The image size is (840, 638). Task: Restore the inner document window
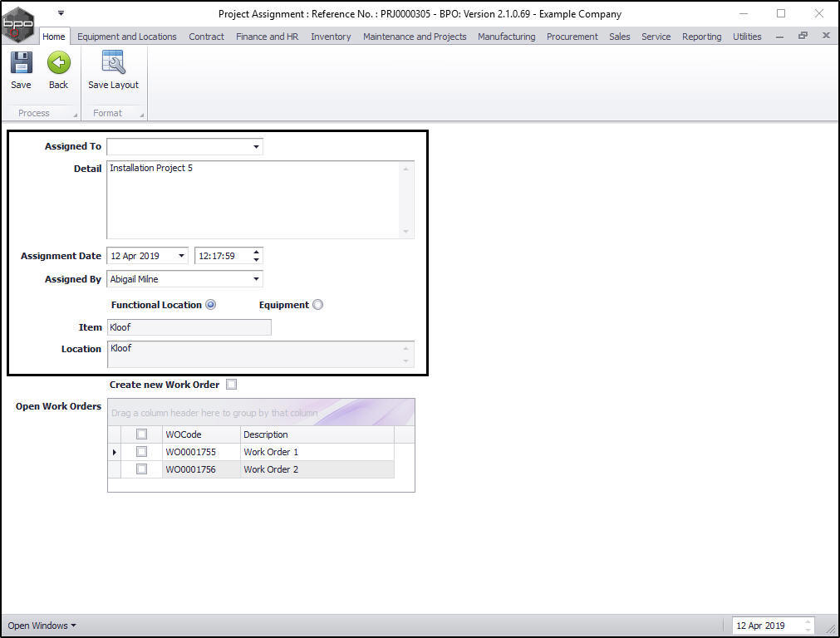pyautogui.click(x=803, y=36)
